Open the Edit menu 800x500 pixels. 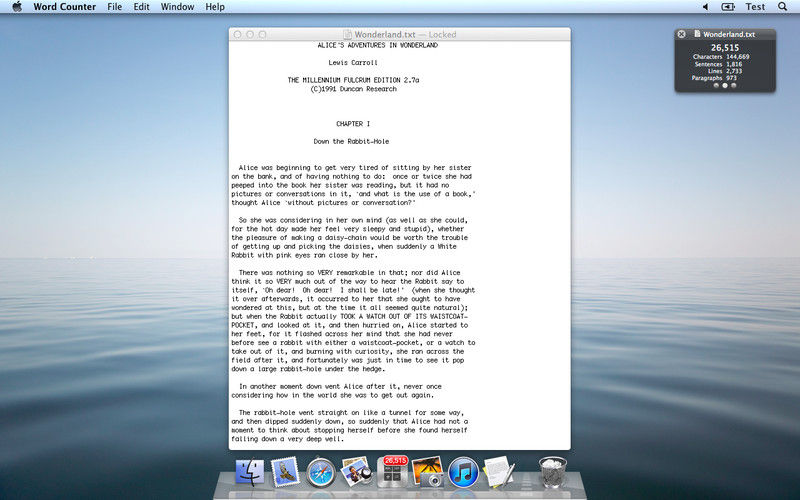141,7
